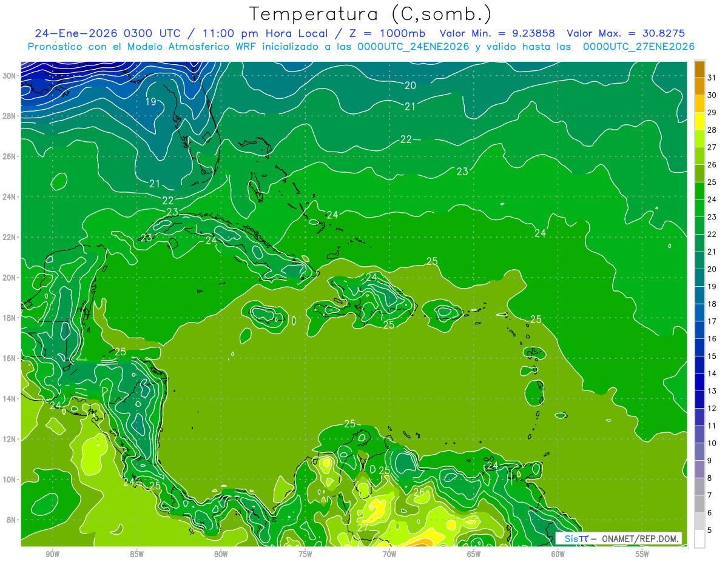Click the 'SisTT – ONAMET/REP.DOM.' logo label
728x562 pixels.
(619, 538)
